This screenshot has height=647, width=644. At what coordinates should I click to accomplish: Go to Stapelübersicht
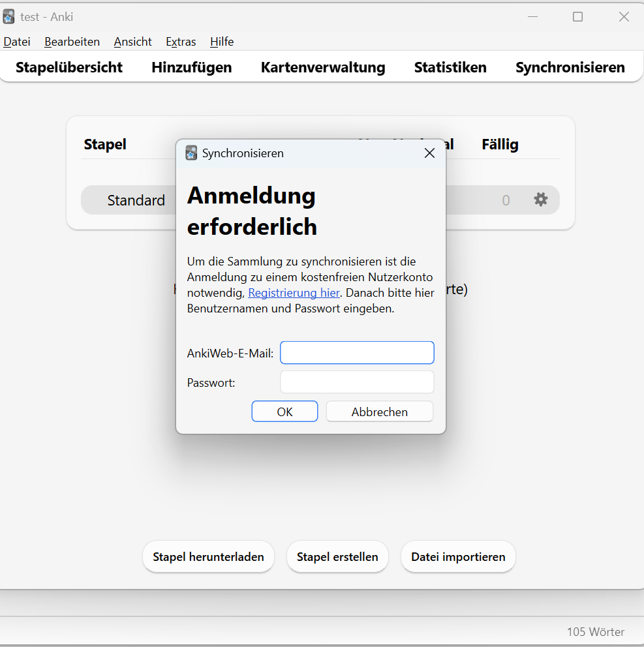69,67
